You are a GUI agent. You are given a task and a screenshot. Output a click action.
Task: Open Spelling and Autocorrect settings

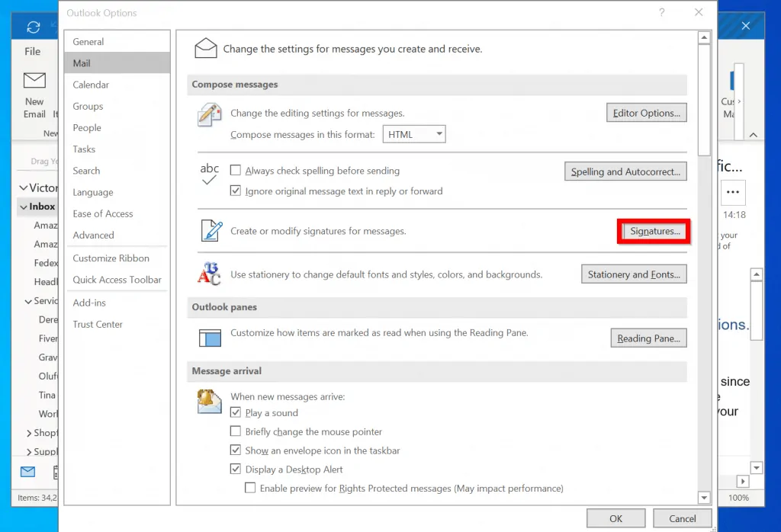(x=625, y=171)
